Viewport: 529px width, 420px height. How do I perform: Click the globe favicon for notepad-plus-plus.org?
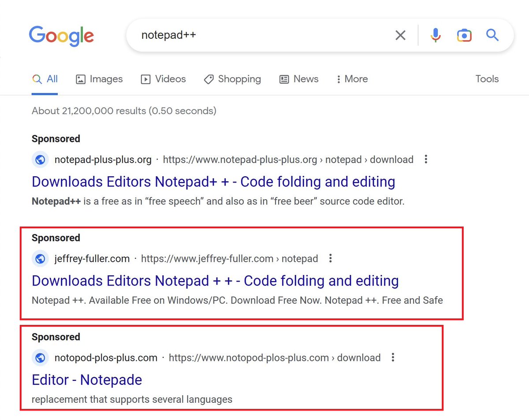point(40,160)
